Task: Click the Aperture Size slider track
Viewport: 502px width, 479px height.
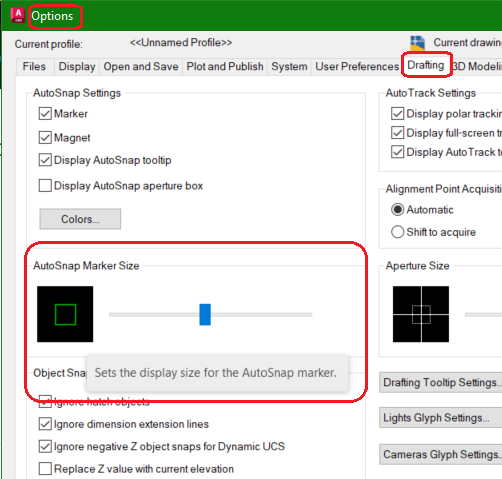Action: 483,314
